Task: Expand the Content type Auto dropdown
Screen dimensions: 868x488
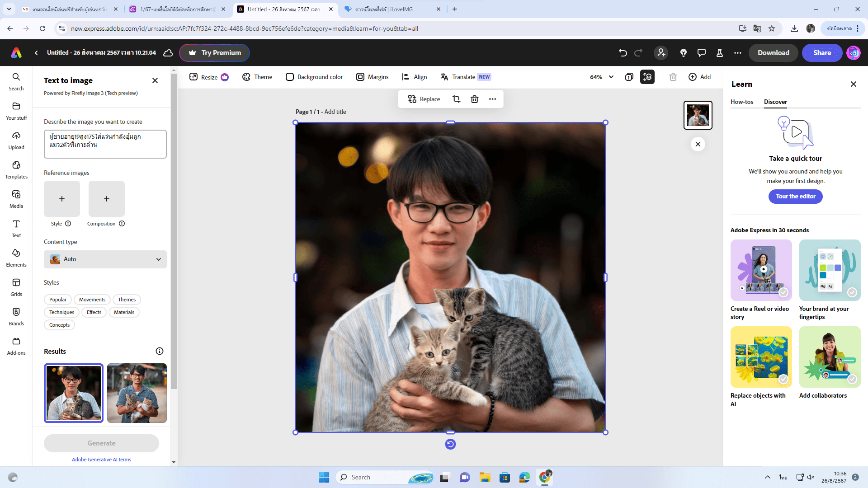Action: click(x=105, y=259)
